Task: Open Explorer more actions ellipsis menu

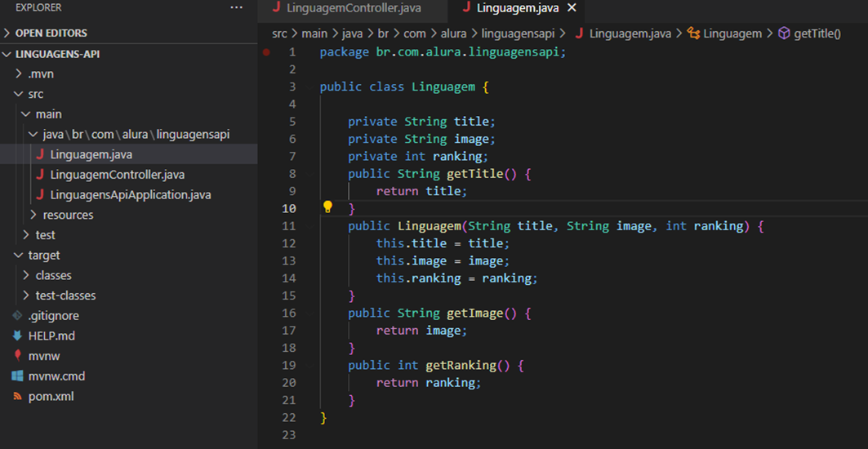Action: click(236, 7)
